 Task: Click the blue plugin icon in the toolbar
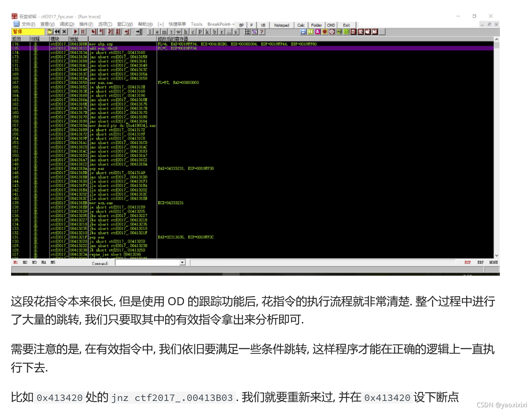coord(303,32)
